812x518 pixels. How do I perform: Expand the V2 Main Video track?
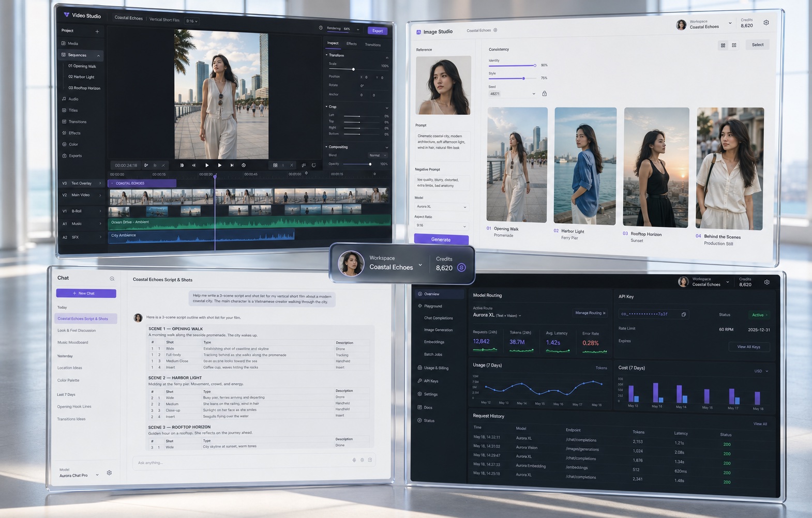click(100, 195)
